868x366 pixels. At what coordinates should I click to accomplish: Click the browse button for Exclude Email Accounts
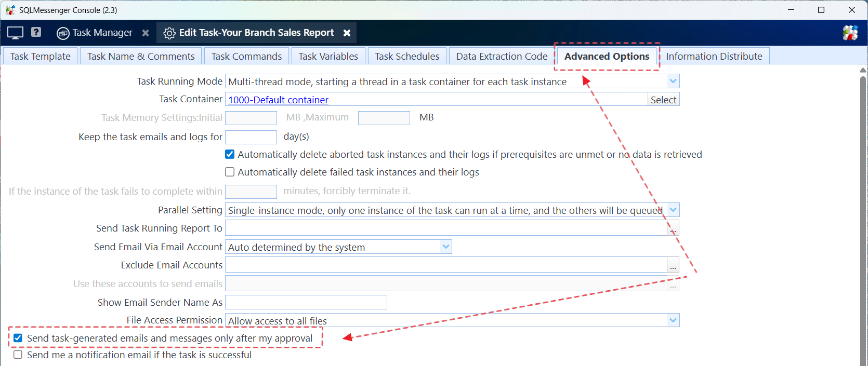coord(673,265)
